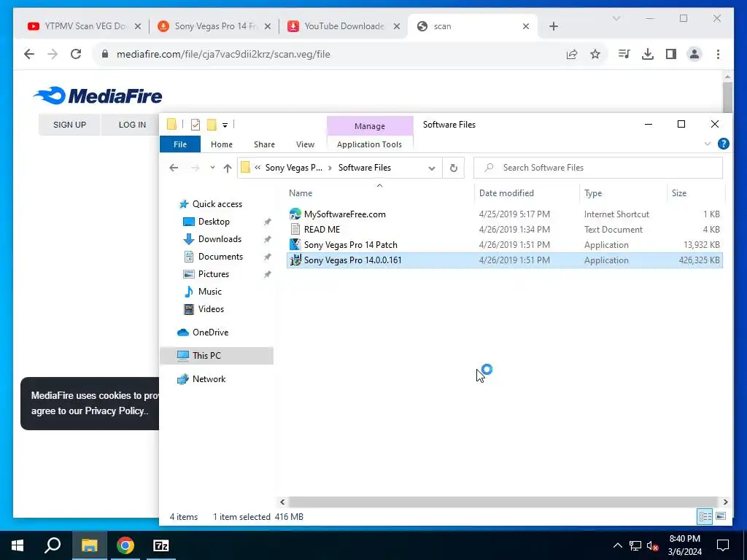Screen dimensions: 747x560
Task: Click the volume tray icon
Action: [x=652, y=545]
